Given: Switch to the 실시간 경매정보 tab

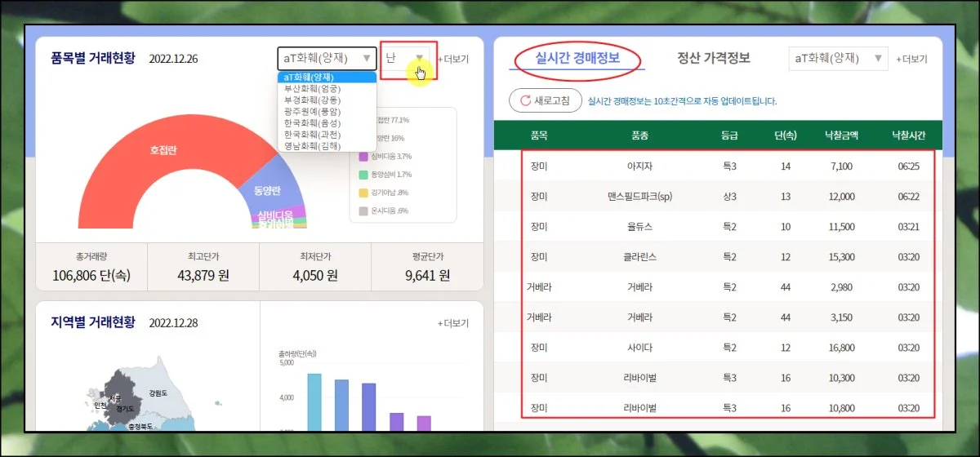Looking at the screenshot, I should [577, 58].
